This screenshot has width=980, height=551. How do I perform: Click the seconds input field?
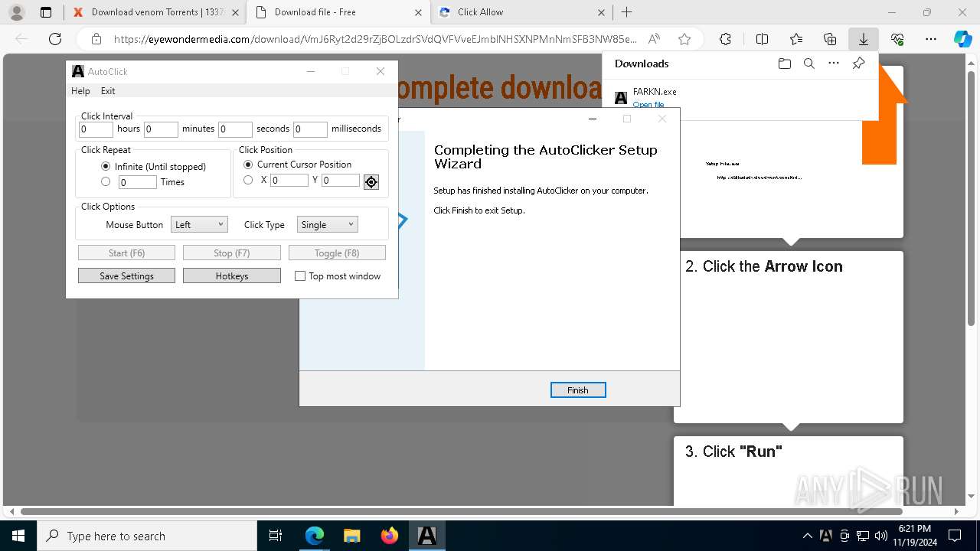coord(235,129)
